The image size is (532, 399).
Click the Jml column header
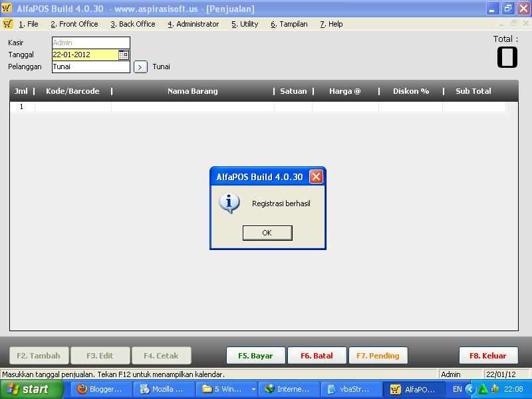(x=21, y=91)
